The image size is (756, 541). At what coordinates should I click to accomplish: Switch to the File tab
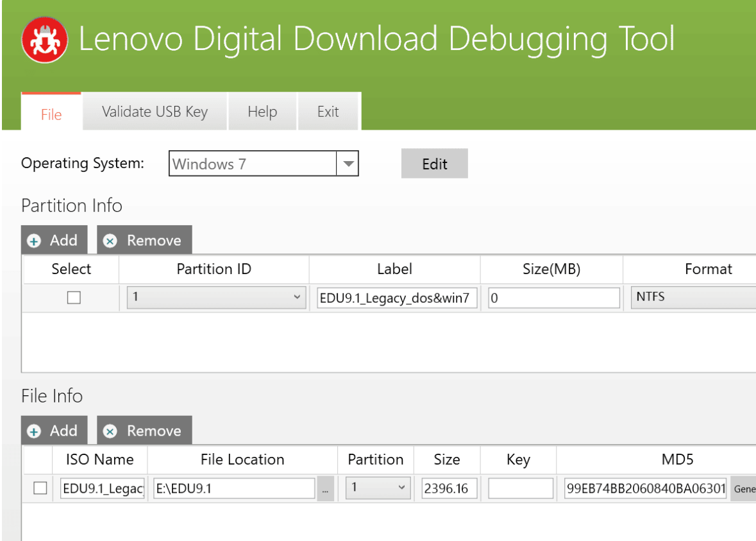point(51,112)
